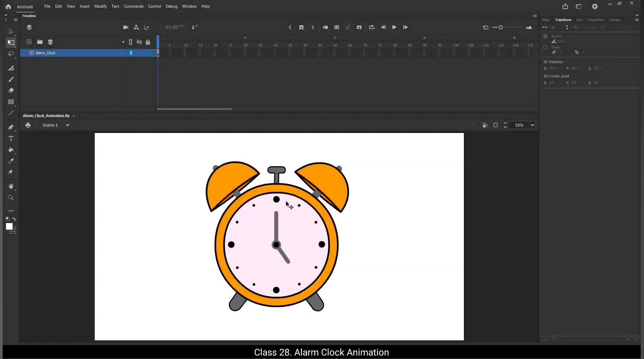Open the Edit Toolbar three-dots menu
The width and height of the screenshot is (644, 359).
coord(11,211)
